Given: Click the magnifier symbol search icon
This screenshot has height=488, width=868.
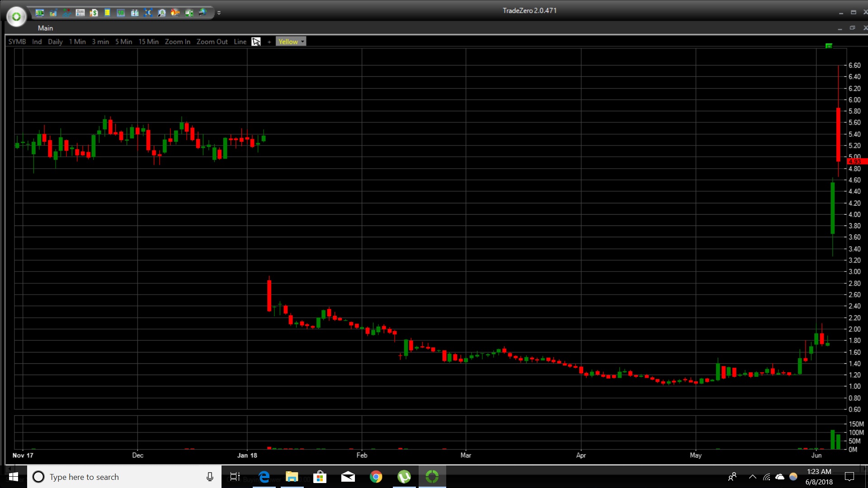Looking at the screenshot, I should click(x=161, y=13).
